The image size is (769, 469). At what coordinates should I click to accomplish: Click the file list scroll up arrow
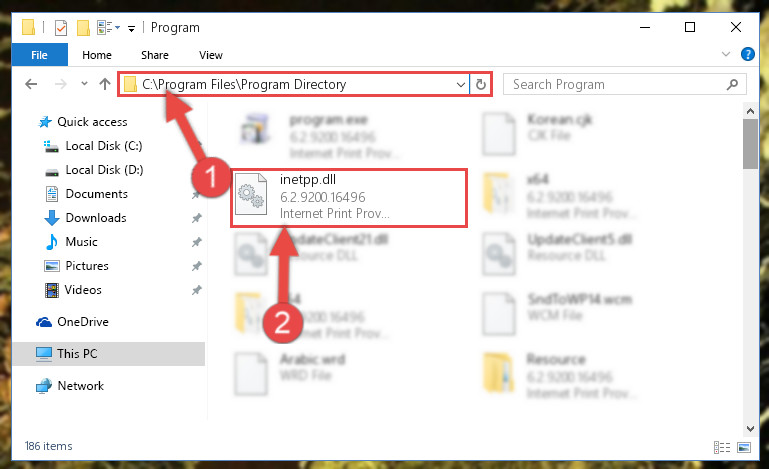[x=750, y=111]
